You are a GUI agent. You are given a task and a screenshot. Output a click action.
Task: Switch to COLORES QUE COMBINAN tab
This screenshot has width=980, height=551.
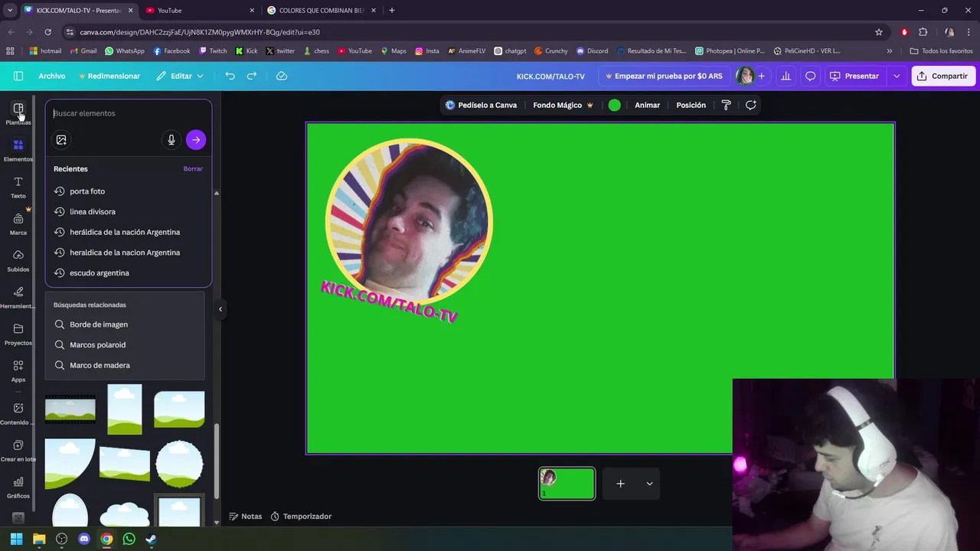(x=322, y=10)
